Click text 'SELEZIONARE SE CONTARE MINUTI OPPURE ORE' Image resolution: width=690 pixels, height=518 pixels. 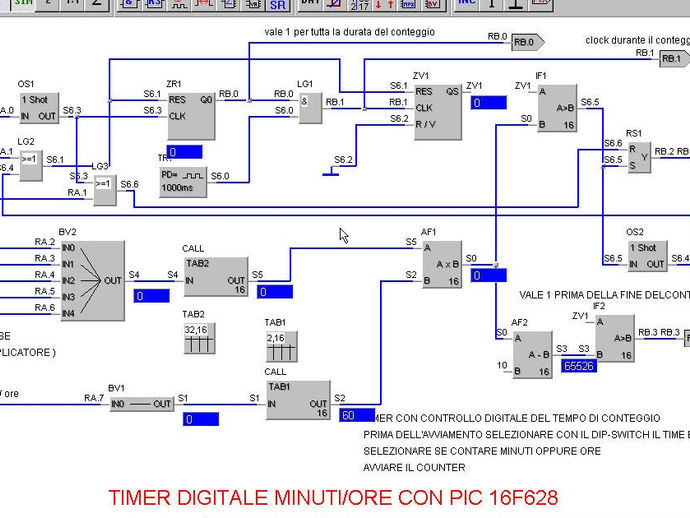[482, 451]
